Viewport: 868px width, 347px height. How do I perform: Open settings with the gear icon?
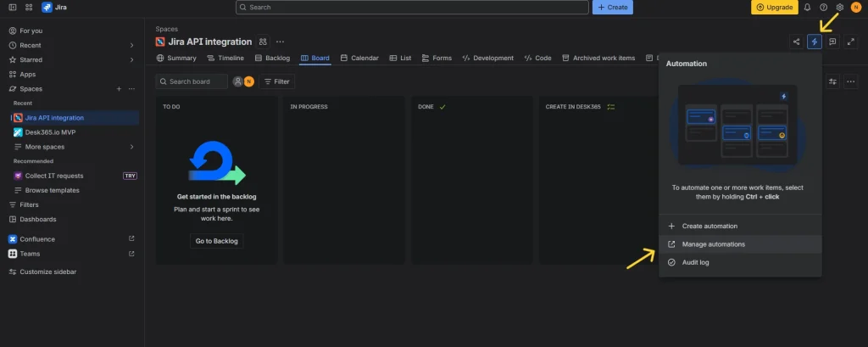coord(840,7)
